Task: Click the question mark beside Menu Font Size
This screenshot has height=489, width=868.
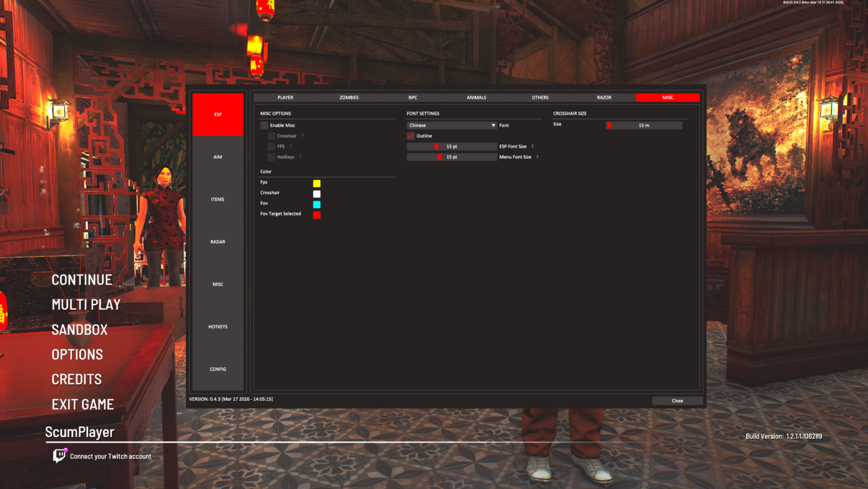Action: 537,157
